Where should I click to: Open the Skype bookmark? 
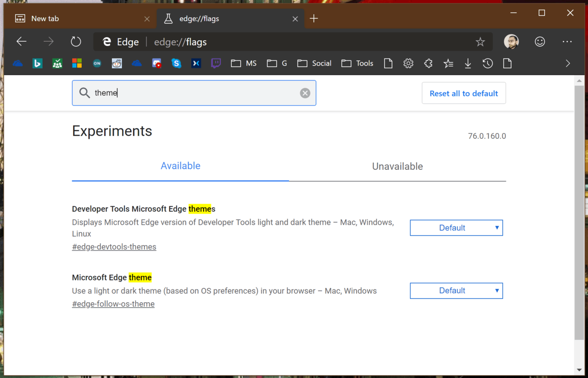tap(176, 63)
